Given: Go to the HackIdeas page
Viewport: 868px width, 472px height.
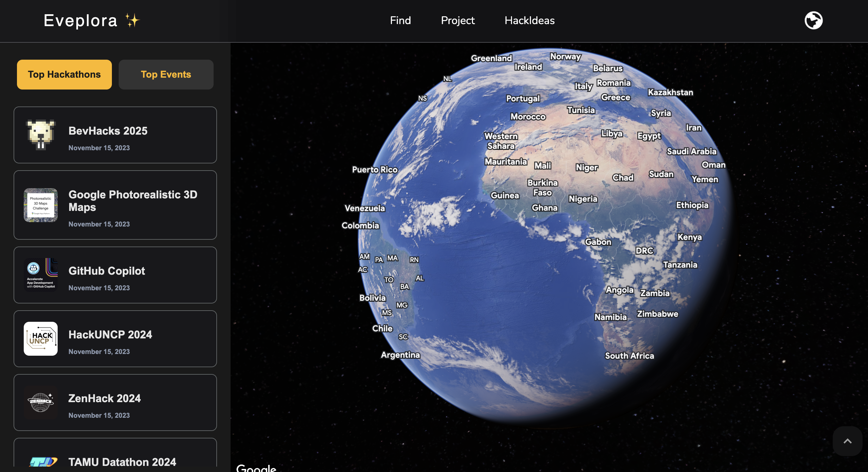Looking at the screenshot, I should (x=529, y=20).
